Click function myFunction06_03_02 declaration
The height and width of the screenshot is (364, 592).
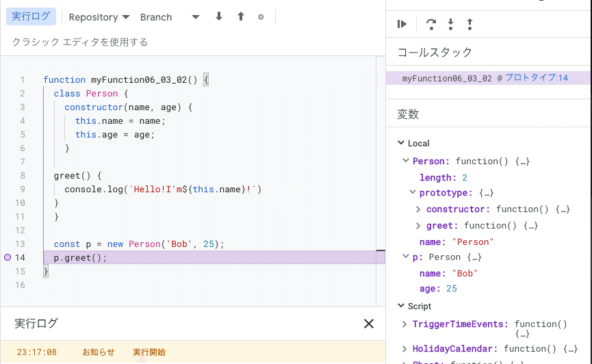pyautogui.click(x=126, y=79)
